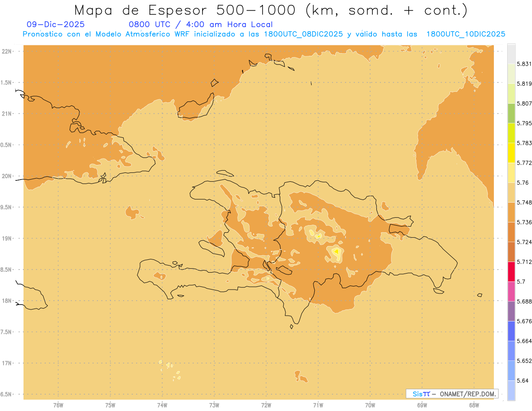
Task: Click the 71W longitude label
Action: click(318, 405)
